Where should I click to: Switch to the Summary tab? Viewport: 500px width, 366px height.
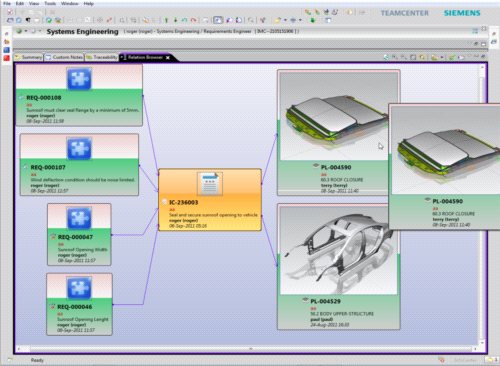point(28,57)
